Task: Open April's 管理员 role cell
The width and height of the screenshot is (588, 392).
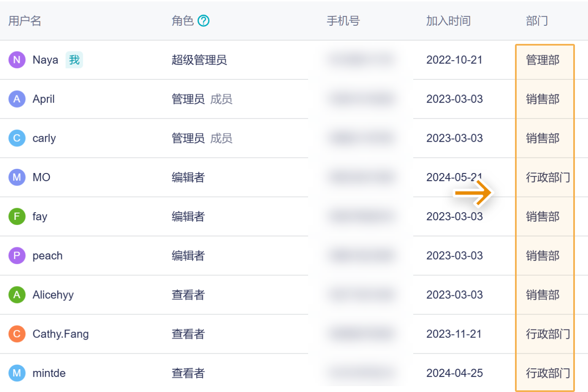Action: [188, 99]
